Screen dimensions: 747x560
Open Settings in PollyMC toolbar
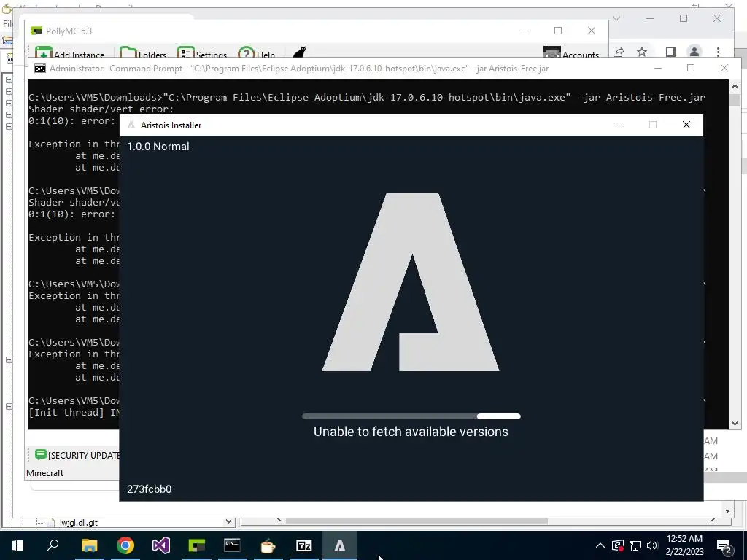pyautogui.click(x=202, y=52)
